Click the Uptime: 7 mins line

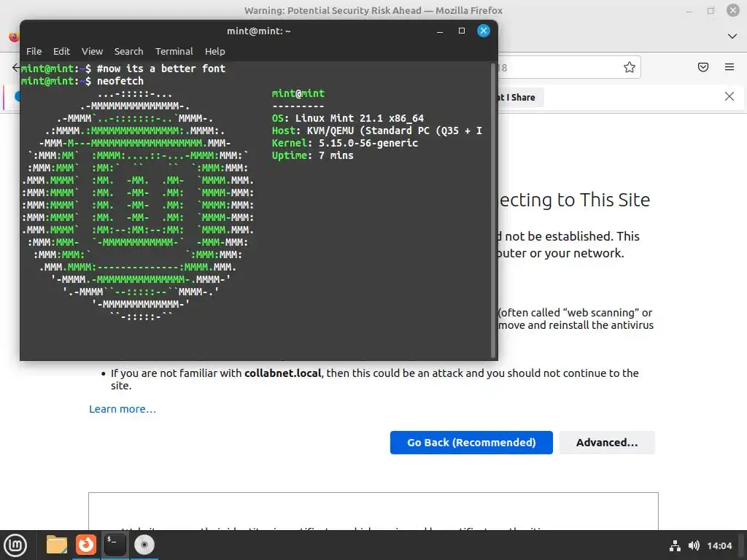312,155
